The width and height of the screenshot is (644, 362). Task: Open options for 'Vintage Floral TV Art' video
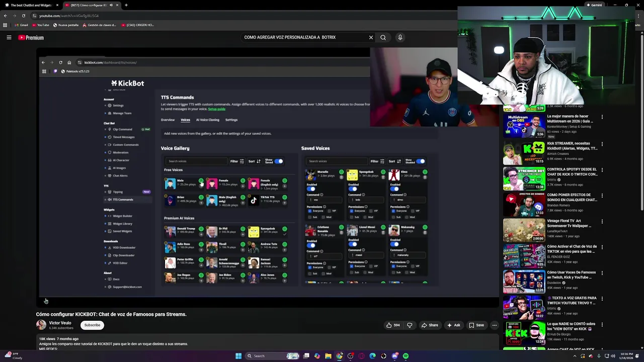[602, 221]
